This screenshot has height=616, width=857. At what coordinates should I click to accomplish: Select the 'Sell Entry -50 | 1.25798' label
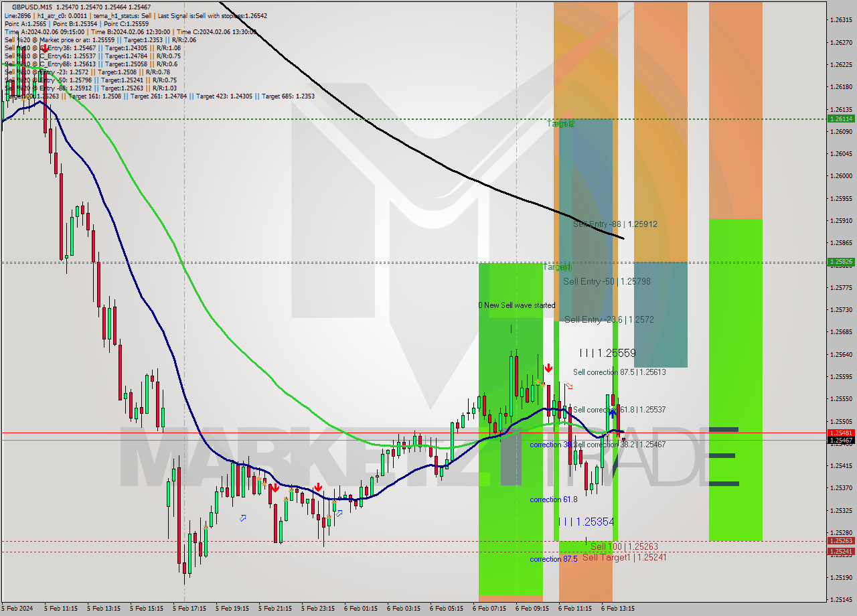point(607,282)
